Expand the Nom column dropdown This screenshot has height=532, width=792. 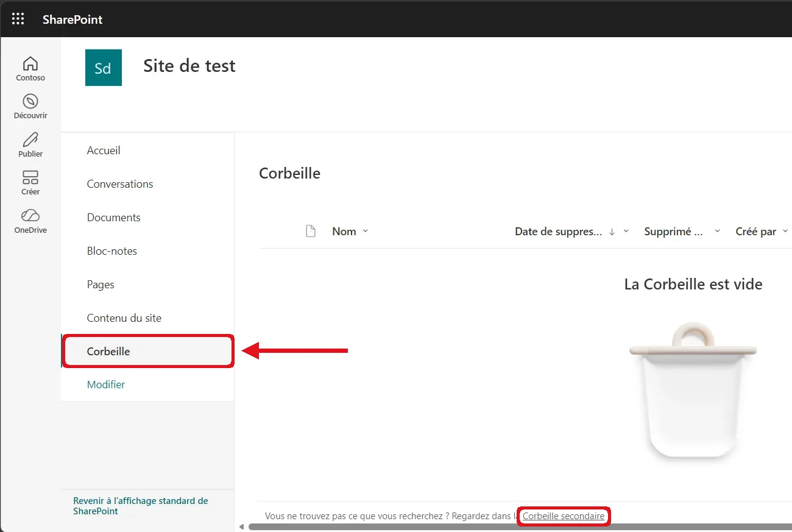[x=365, y=231]
